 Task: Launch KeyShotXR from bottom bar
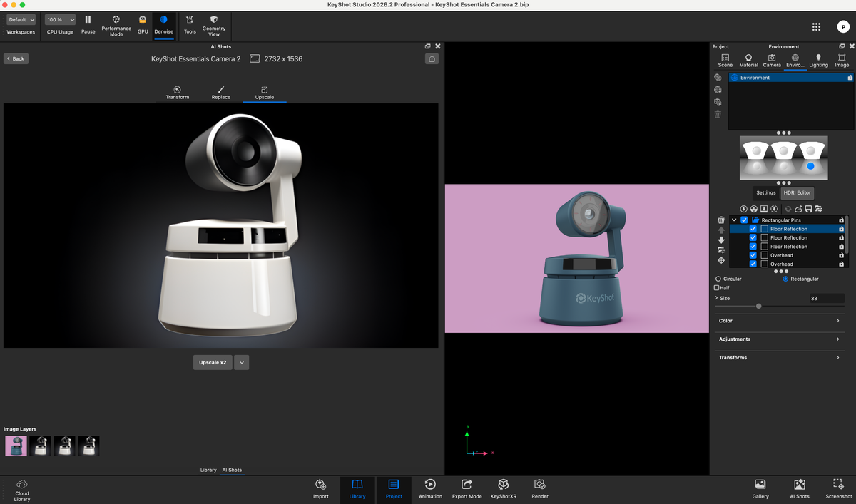pyautogui.click(x=504, y=489)
